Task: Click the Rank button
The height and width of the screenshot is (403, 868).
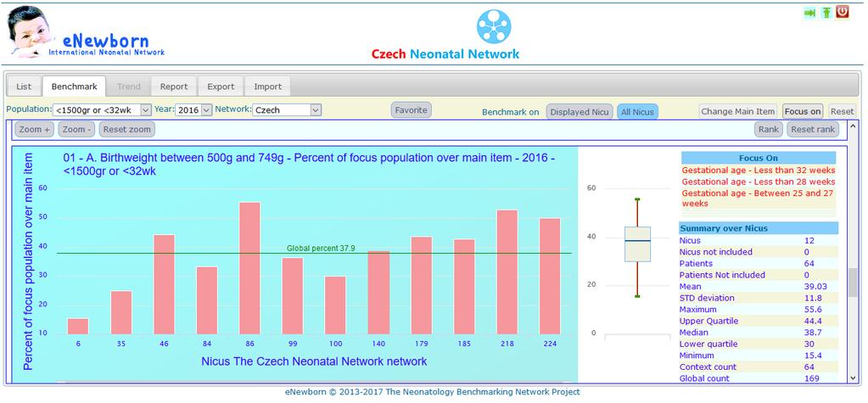Action: [769, 130]
